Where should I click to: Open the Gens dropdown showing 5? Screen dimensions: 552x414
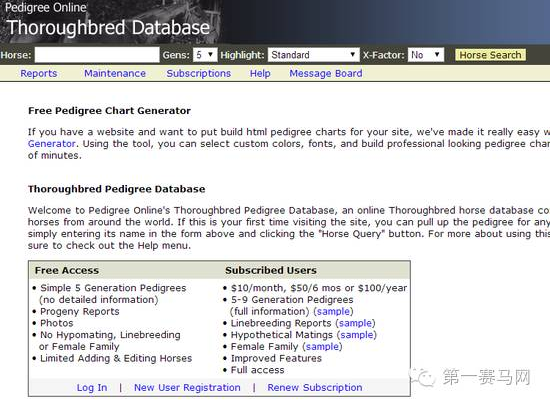[205, 55]
